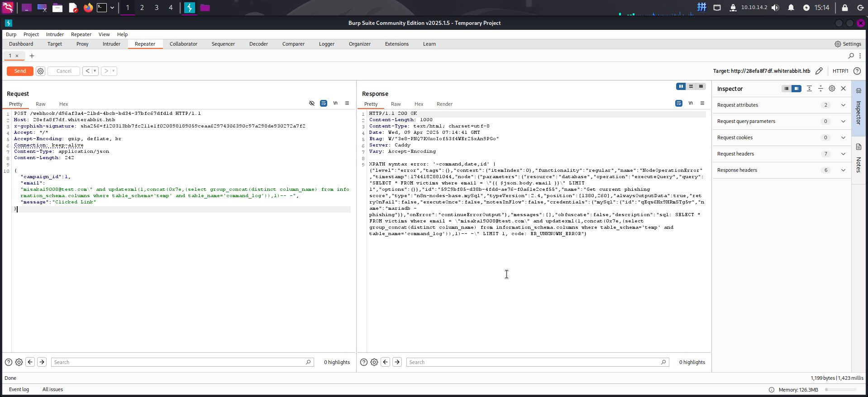Open All issues panel
Screen dimensions: 868x397
[52, 389]
